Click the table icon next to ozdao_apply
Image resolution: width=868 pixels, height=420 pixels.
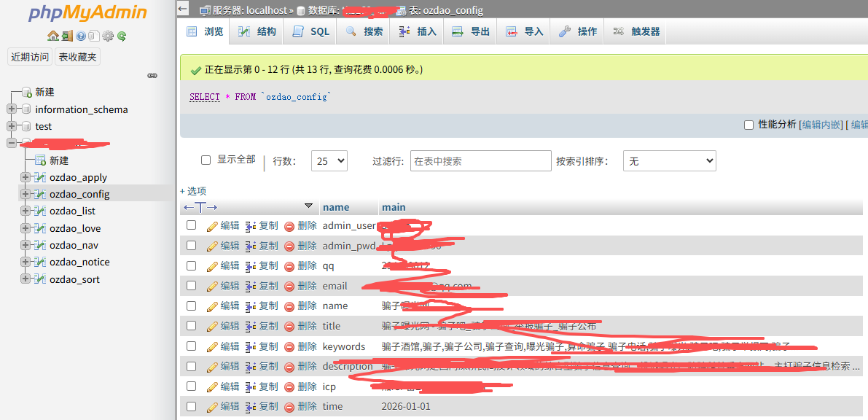pos(39,177)
